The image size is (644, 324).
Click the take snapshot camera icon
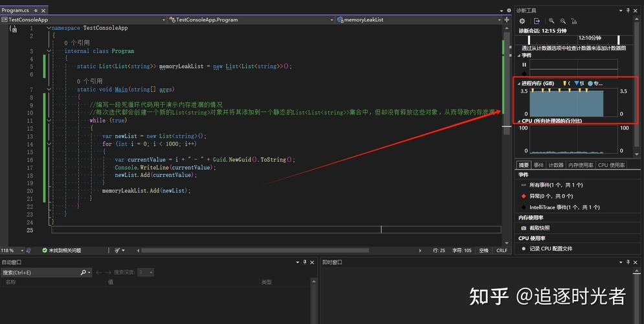[x=524, y=228]
